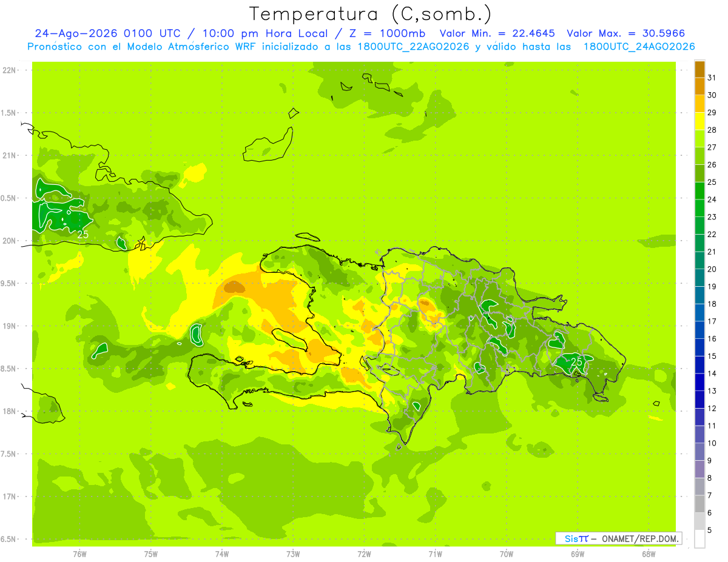
Task: Click the "19N" latitude axis label
Action: point(9,326)
